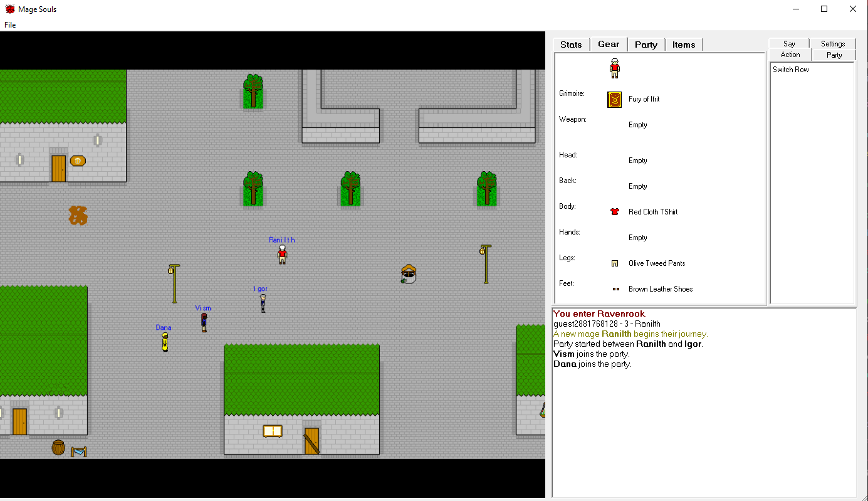
Task: Click the Brown Leather Shoes label
Action: coord(661,289)
